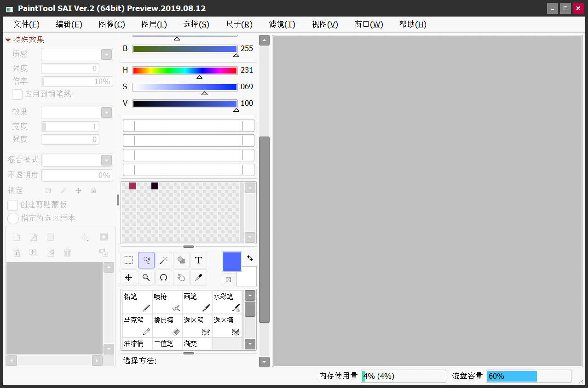This screenshot has height=388, width=588.
Task: Open the 图像(C) menu
Action: coord(112,24)
